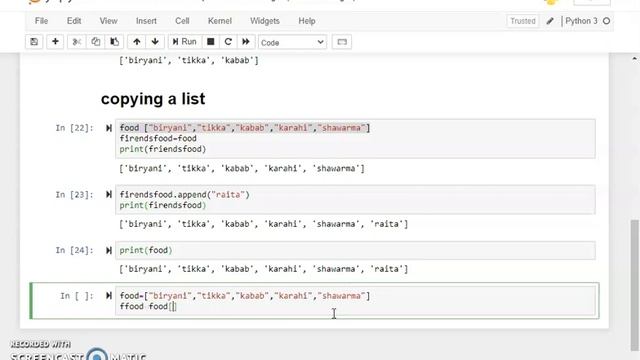
Task: Click the output of cell In [24]
Action: [263, 269]
